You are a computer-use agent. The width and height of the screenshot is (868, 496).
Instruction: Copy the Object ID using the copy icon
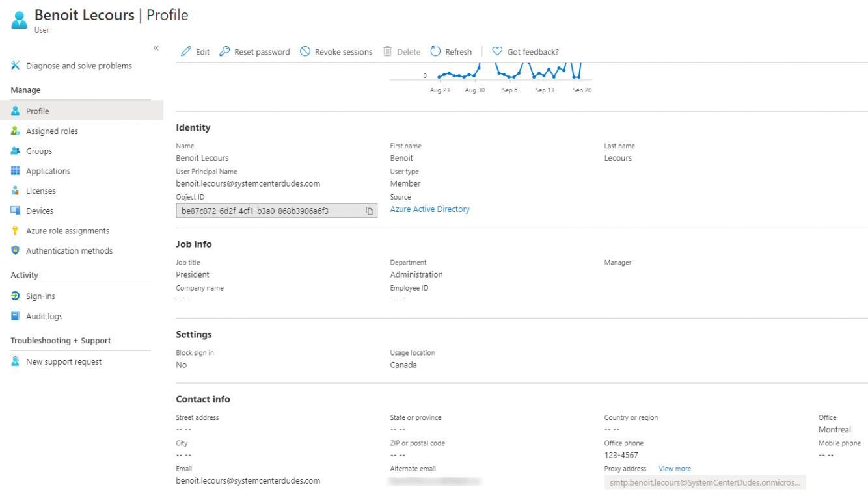[x=370, y=210]
